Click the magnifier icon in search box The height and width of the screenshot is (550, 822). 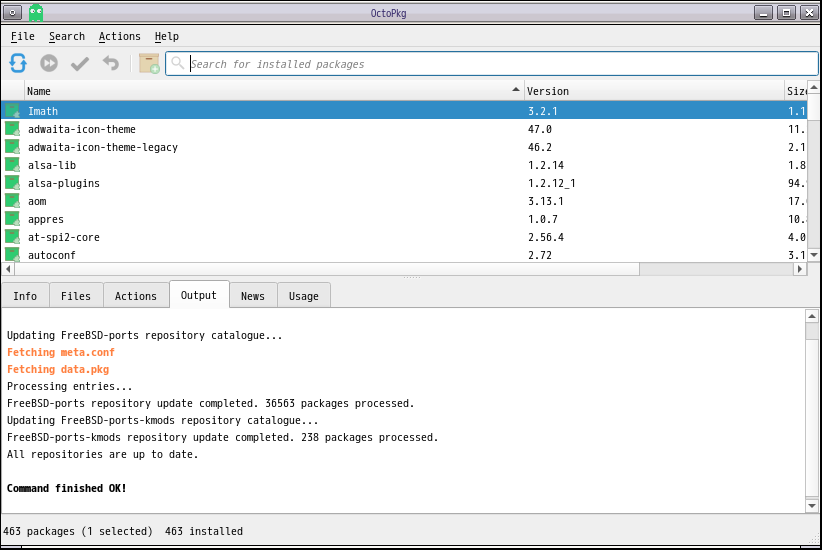(x=178, y=64)
